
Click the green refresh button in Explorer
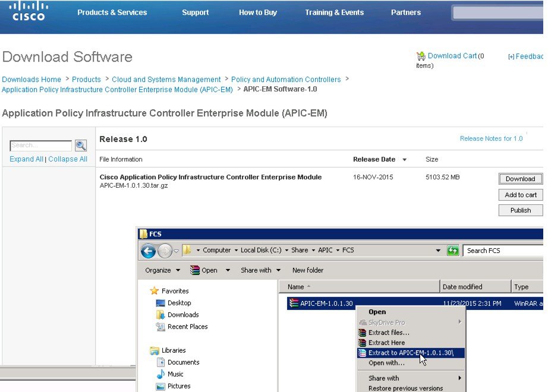[x=453, y=250]
